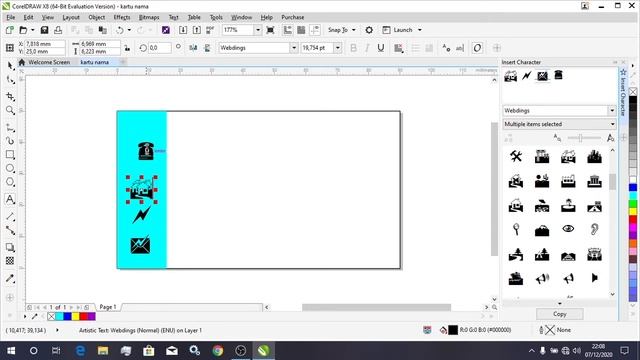Select the Color Eyedropper tool
Image resolution: width=640 pixels, height=360 pixels.
coord(10,278)
